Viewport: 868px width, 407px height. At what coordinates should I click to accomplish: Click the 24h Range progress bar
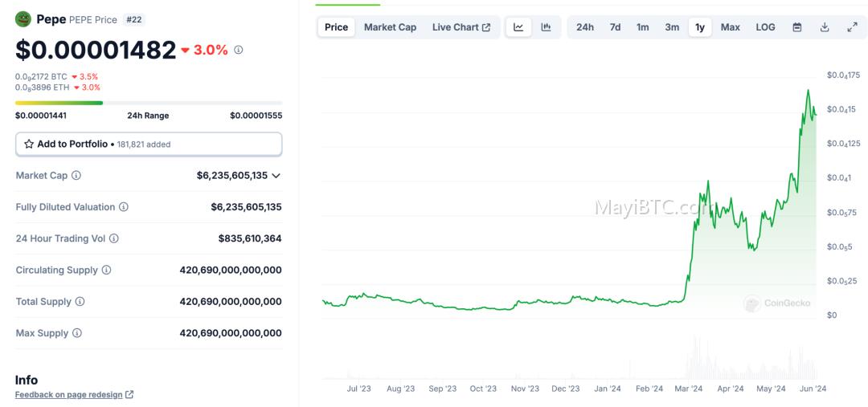coord(149,103)
